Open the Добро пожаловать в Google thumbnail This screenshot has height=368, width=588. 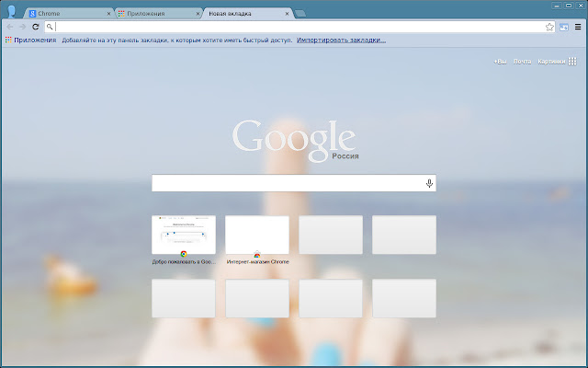coord(184,235)
